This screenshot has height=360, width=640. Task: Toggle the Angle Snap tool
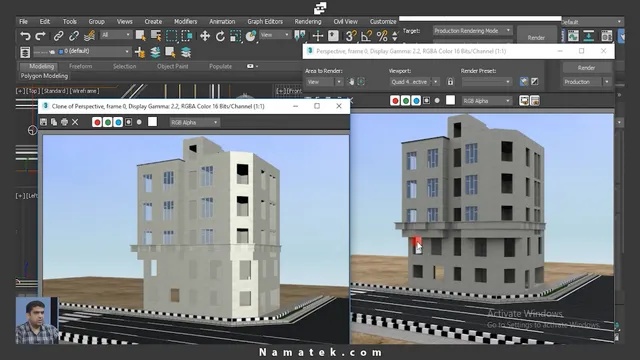[366, 36]
